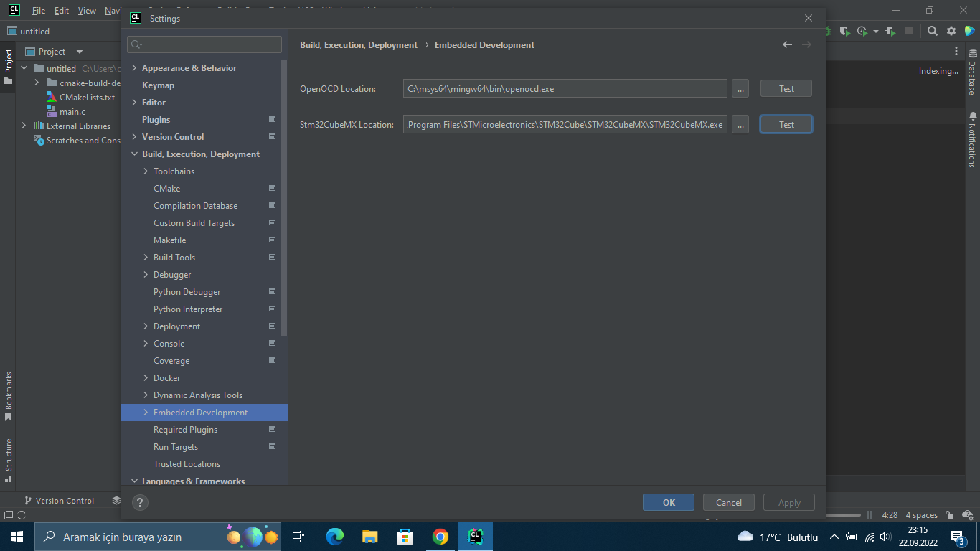Screen dimensions: 980x551
Task: Browse for OpenOCD location with ellipsis button
Action: [741, 88]
